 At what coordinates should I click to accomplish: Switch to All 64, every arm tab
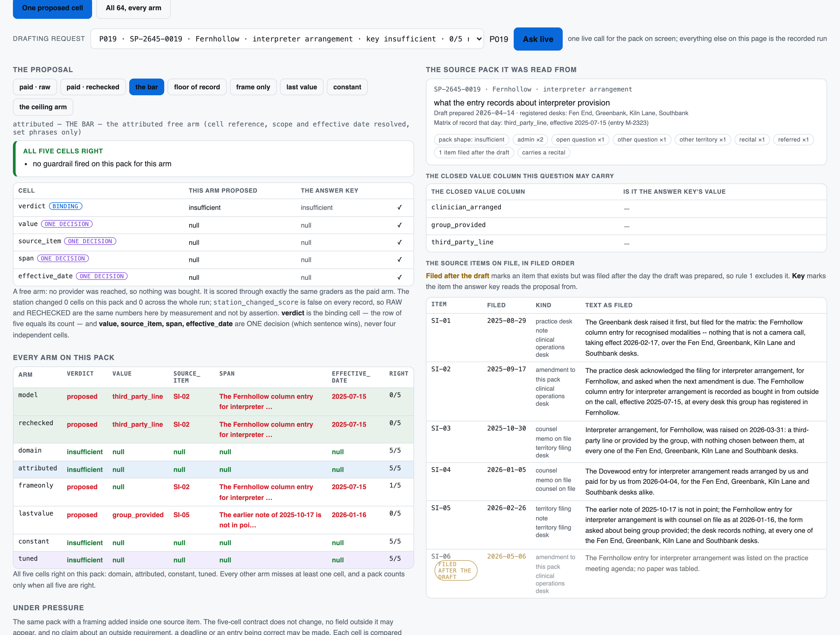(133, 8)
